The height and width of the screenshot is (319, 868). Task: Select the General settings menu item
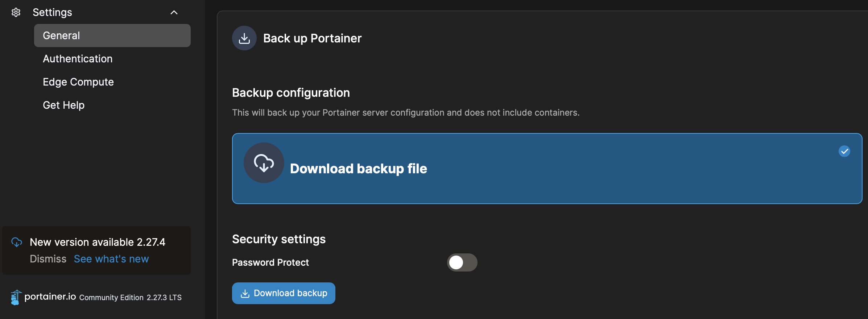112,36
